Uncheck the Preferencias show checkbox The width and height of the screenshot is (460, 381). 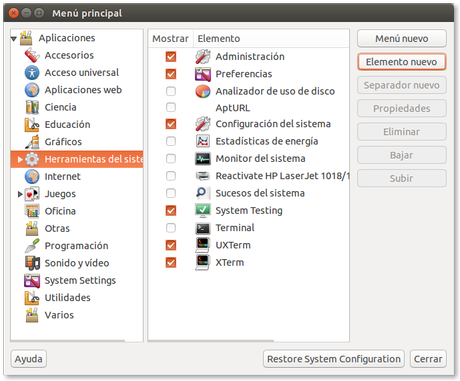(x=171, y=74)
